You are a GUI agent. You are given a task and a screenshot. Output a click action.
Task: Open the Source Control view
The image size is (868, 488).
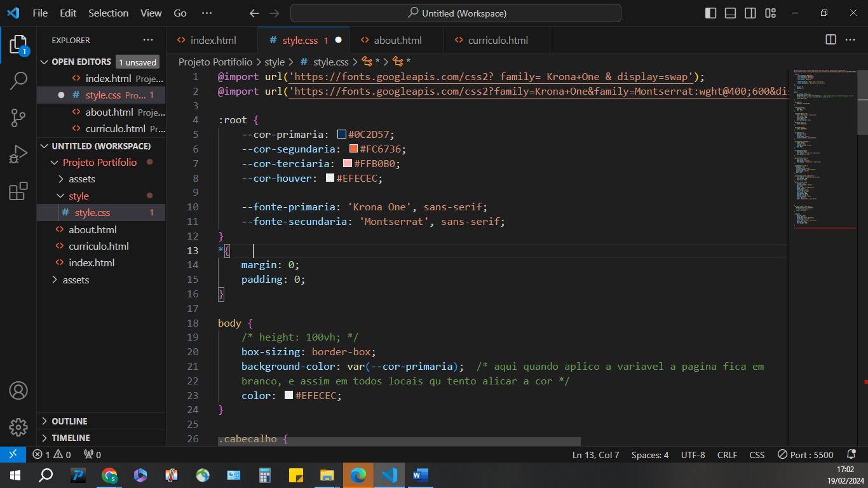point(18,118)
